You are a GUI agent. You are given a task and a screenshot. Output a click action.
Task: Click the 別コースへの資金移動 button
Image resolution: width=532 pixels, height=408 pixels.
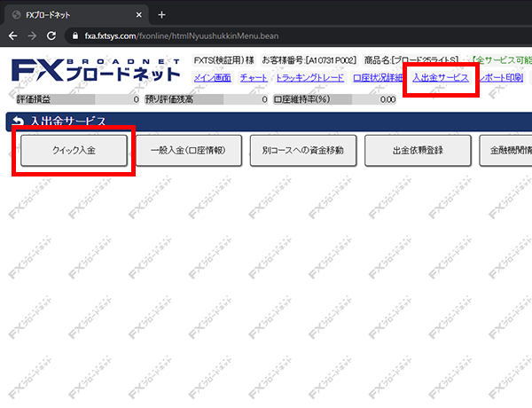click(303, 151)
